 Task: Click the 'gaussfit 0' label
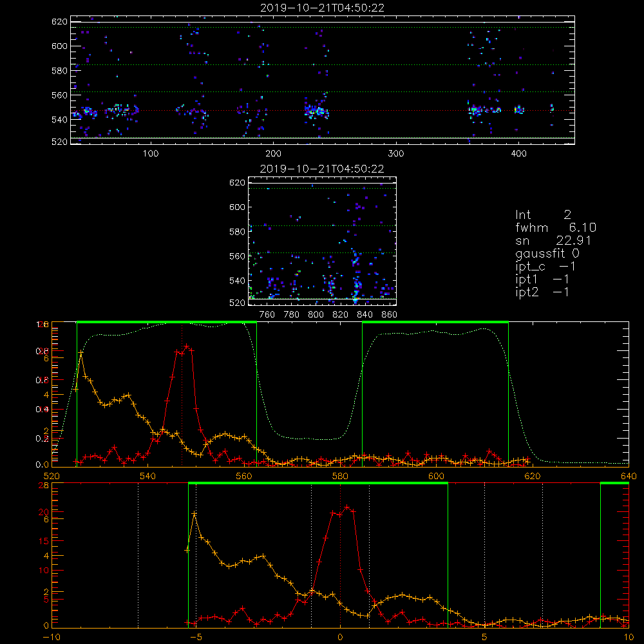(x=547, y=254)
